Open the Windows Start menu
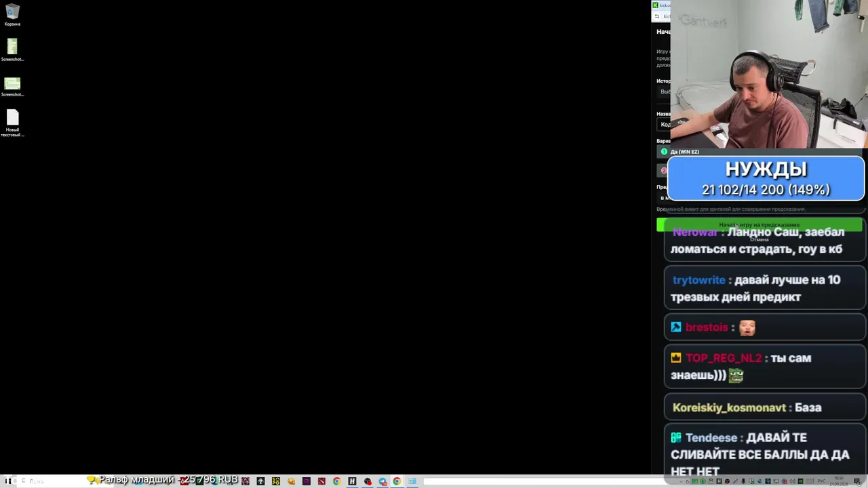868x488 pixels. (8, 481)
